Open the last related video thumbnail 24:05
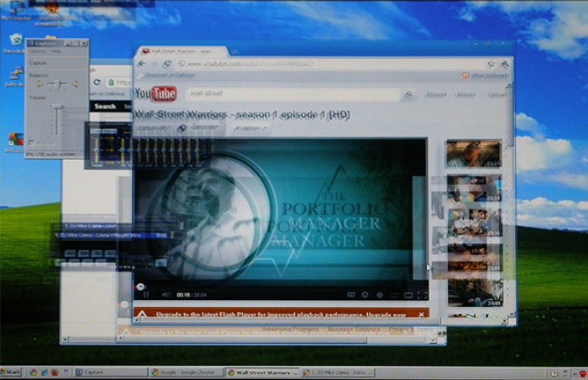Screen dimensions: 588x380 click(475, 293)
